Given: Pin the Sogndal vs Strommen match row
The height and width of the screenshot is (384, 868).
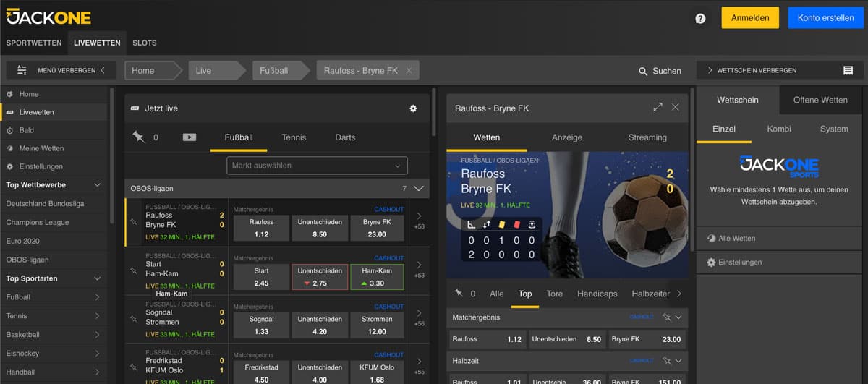Looking at the screenshot, I should tap(133, 319).
